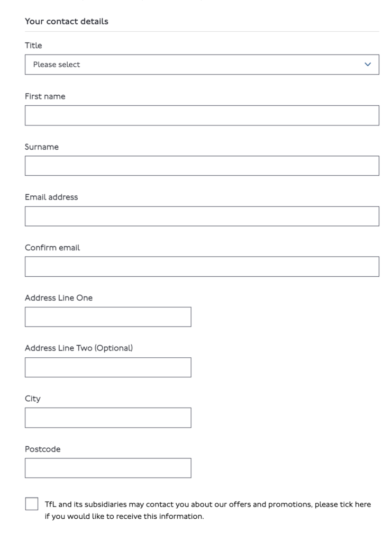Click the 'Title' label text
The image size is (392, 542).
pos(33,46)
